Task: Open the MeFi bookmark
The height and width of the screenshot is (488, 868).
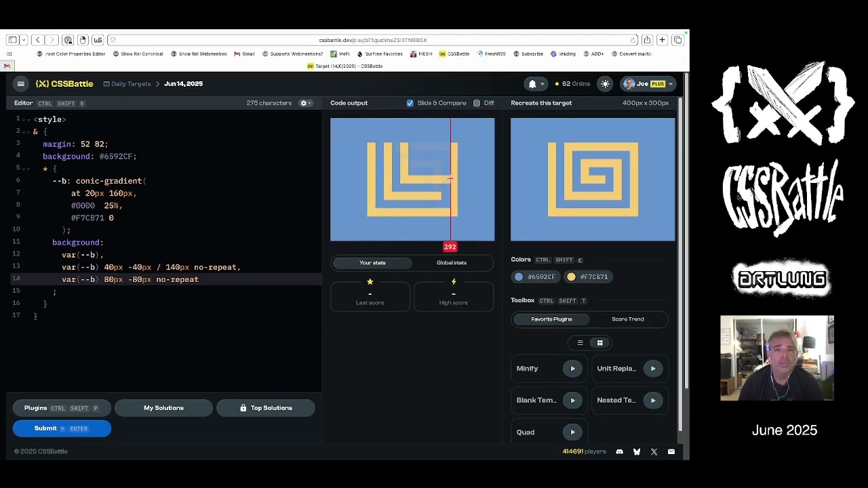Action: click(340, 54)
